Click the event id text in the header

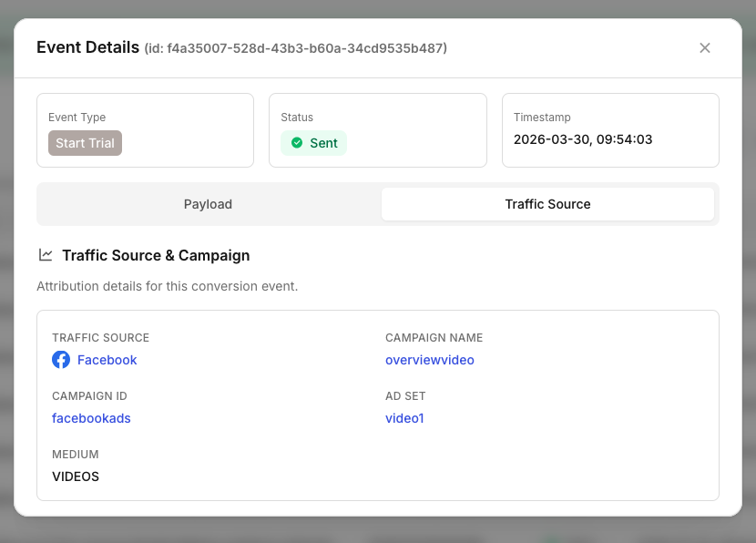[295, 47]
